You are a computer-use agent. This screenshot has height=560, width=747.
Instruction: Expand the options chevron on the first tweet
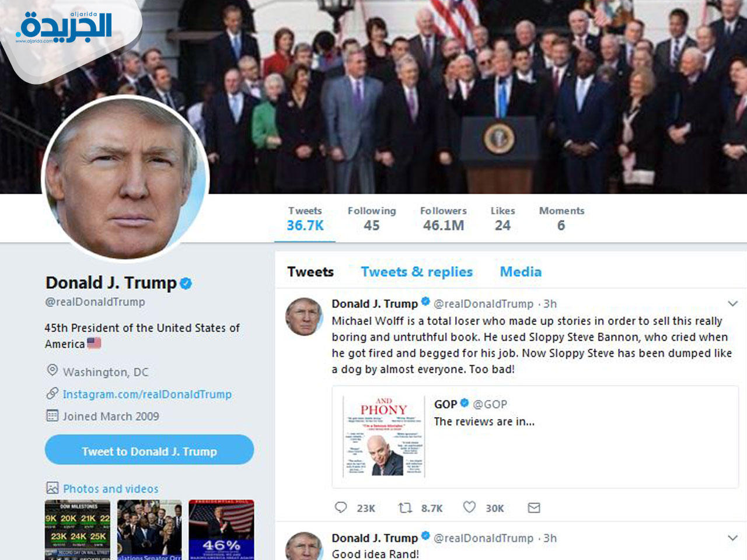click(x=733, y=303)
